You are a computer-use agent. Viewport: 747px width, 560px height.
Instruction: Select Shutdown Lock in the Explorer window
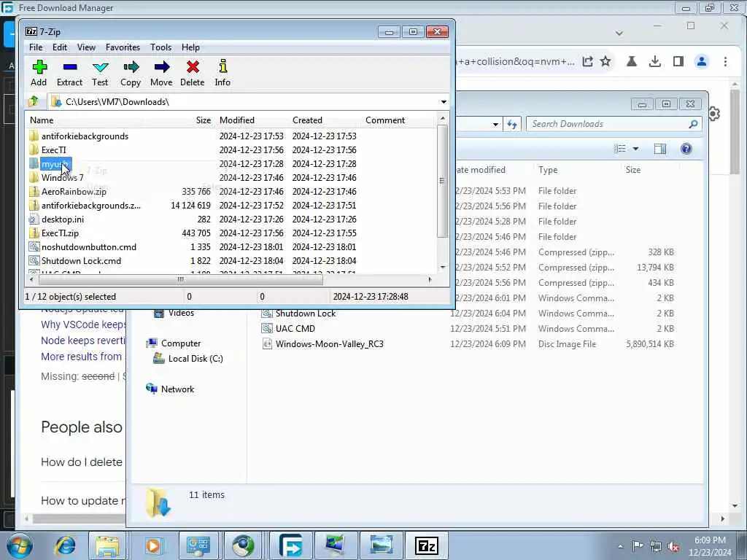point(306,314)
